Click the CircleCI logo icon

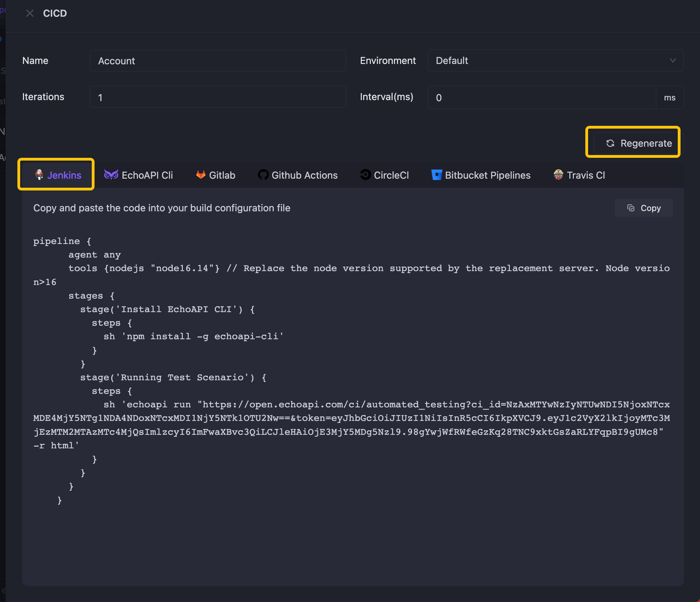(365, 174)
